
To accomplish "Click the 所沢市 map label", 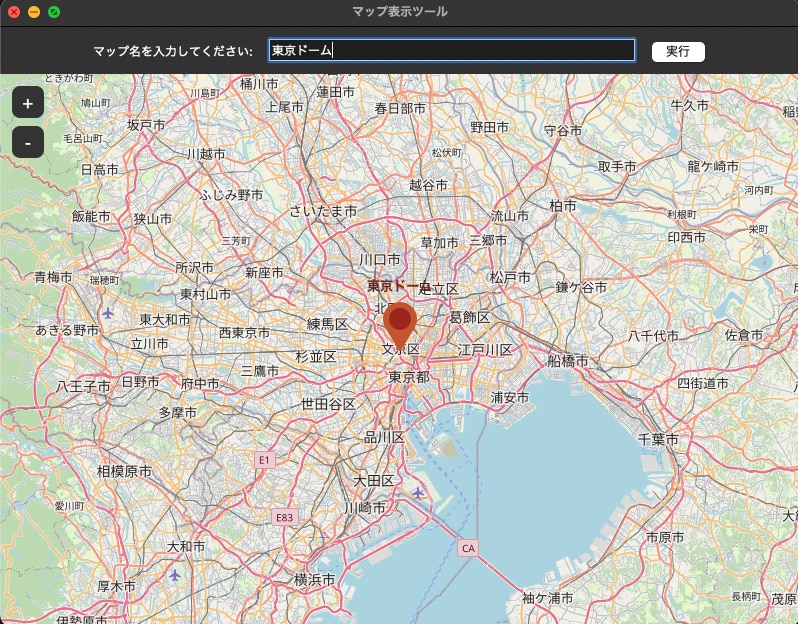I will pos(194,267).
